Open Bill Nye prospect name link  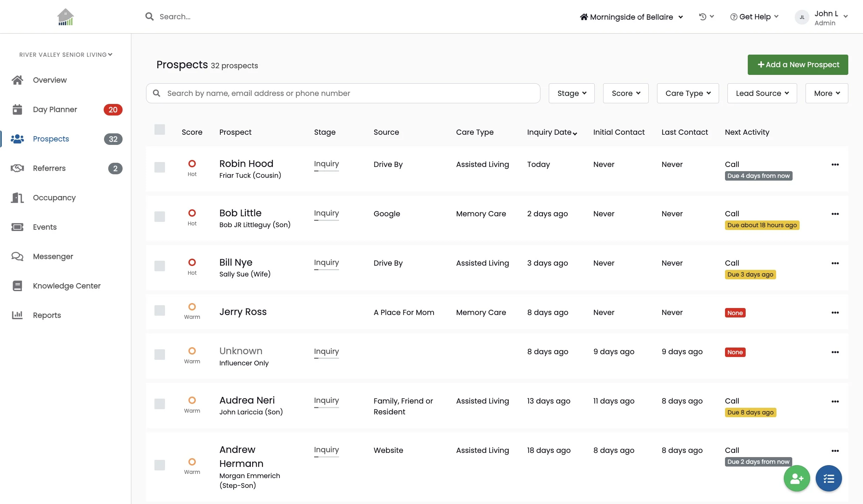236,262
